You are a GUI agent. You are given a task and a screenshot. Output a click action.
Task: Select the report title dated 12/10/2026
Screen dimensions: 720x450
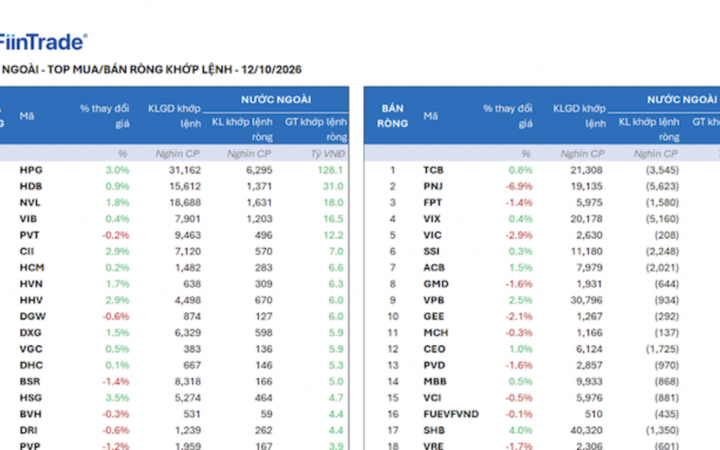(x=151, y=70)
